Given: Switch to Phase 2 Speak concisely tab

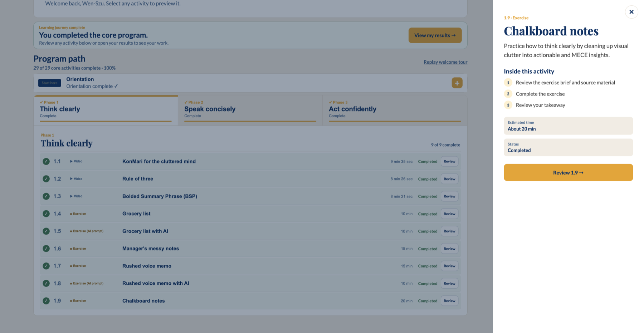Looking at the screenshot, I should [250, 110].
